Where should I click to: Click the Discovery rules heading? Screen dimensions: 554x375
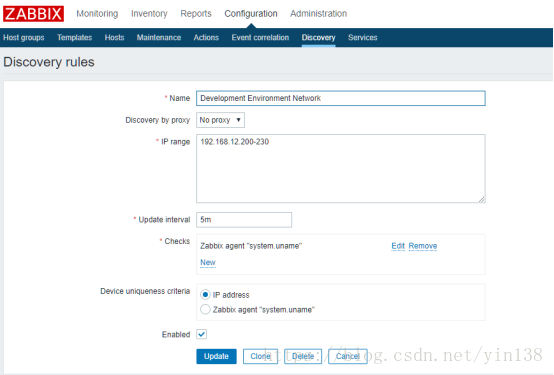click(49, 62)
